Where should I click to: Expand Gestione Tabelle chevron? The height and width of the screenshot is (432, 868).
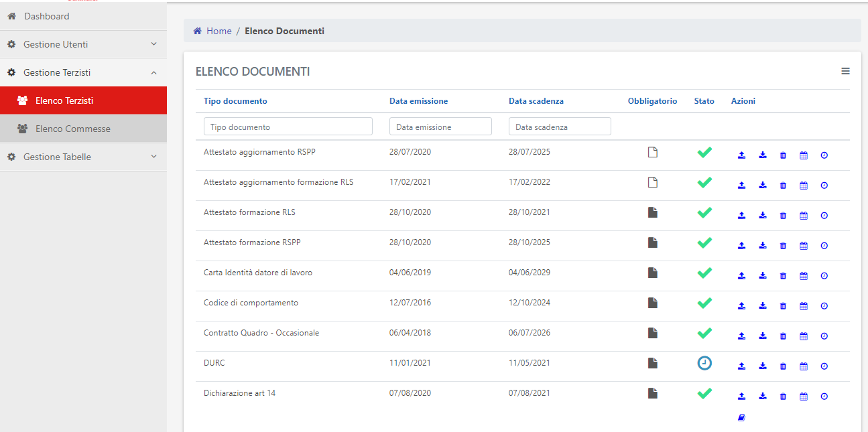point(153,157)
